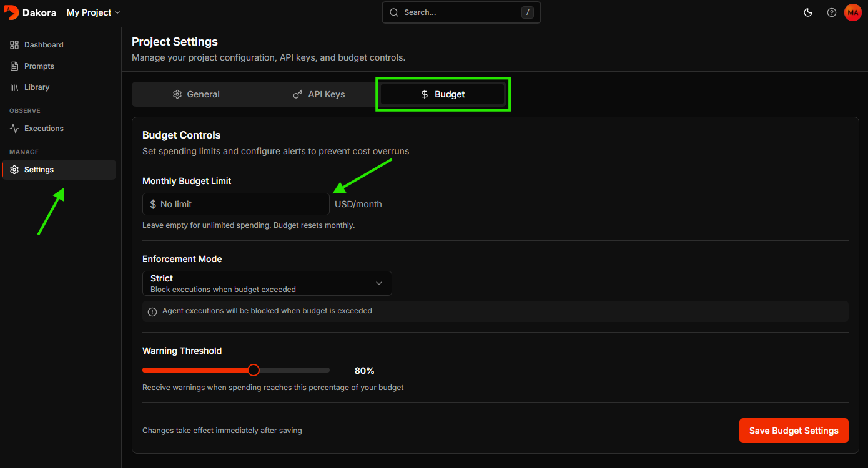Click the slash shortcut badge in search
This screenshot has height=468, width=868.
[528, 12]
